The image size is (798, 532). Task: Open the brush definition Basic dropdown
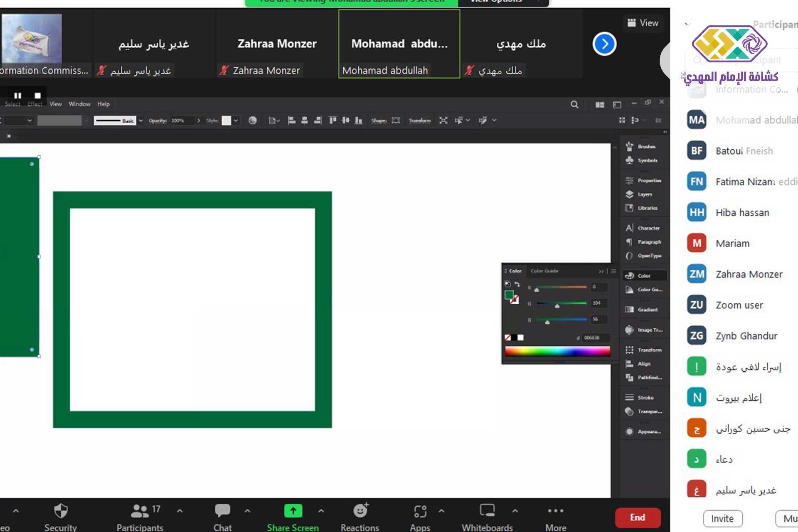coord(141,121)
